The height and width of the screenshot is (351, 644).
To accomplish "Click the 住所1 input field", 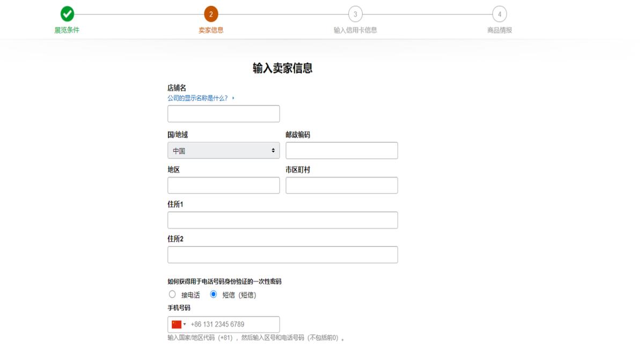I will (x=282, y=220).
